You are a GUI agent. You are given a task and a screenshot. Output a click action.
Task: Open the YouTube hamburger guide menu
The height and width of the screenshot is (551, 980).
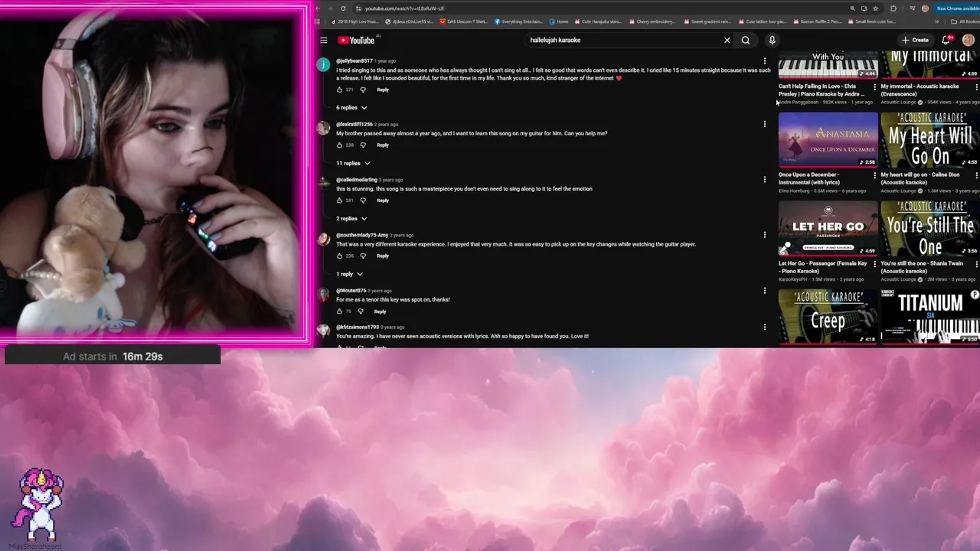(x=324, y=40)
